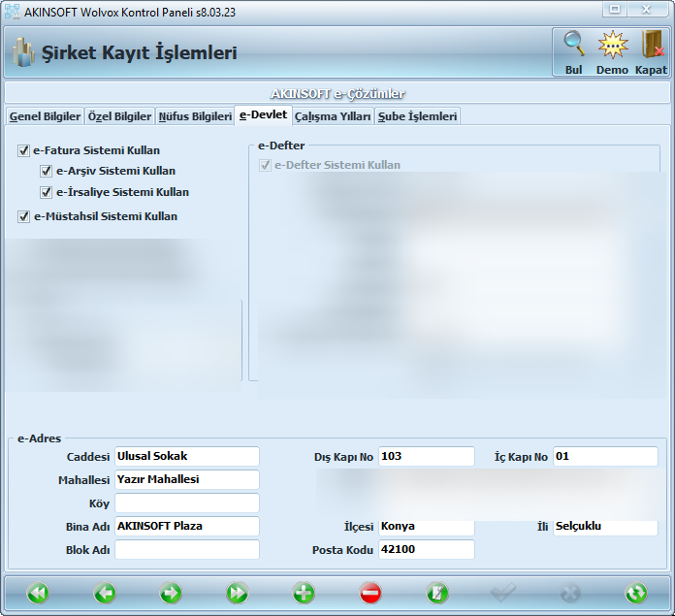Close the Wolvox Kontrol Paneli window
Viewport: 675px width, 616px height.
coord(647,9)
